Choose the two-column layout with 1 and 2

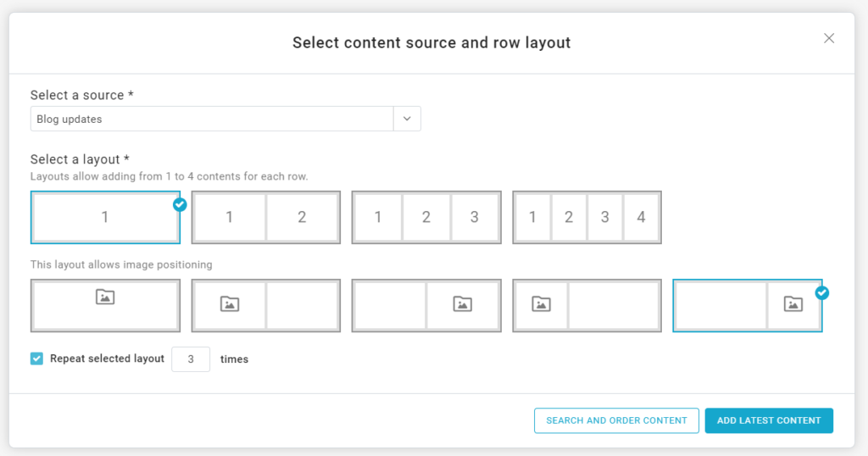tap(265, 217)
